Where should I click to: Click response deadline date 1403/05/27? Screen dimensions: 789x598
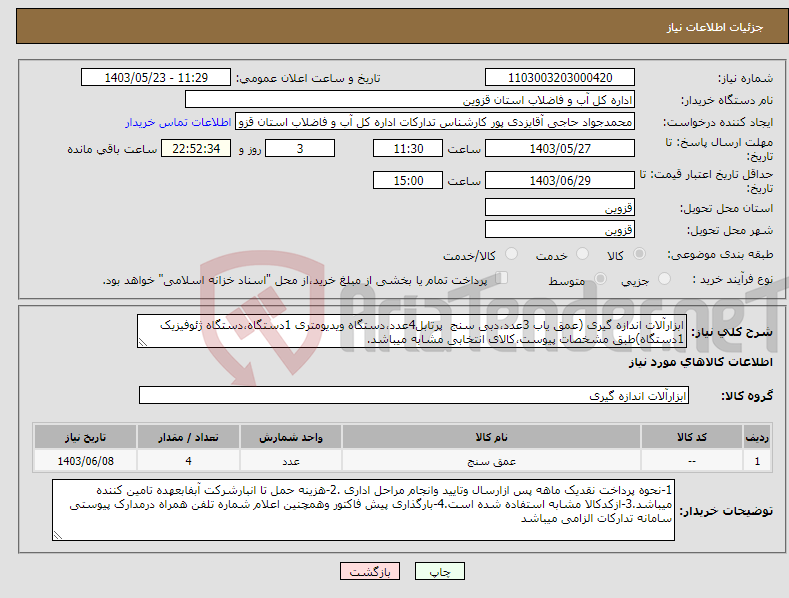tap(560, 148)
